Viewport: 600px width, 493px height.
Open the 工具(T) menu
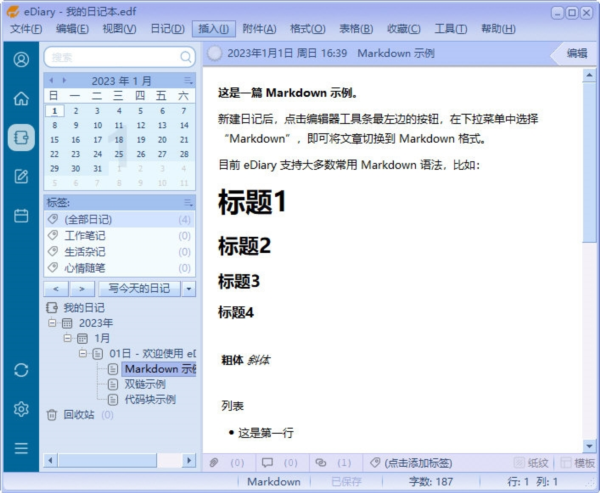[x=451, y=29]
